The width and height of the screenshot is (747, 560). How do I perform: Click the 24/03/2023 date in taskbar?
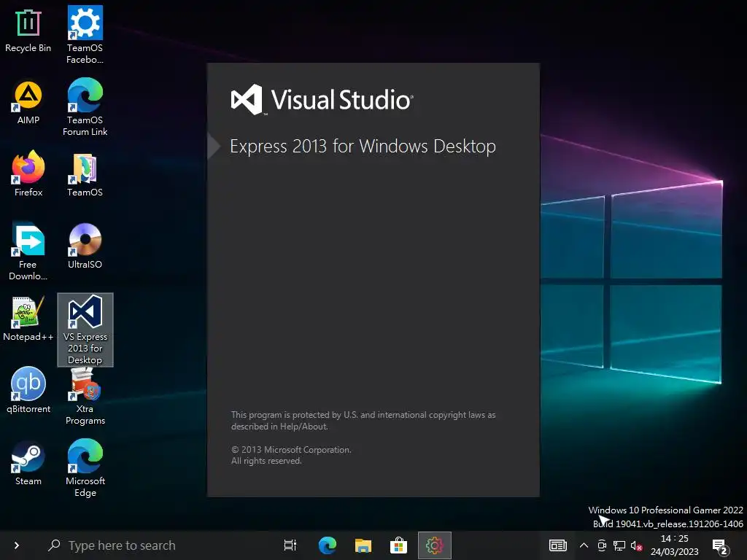675,551
